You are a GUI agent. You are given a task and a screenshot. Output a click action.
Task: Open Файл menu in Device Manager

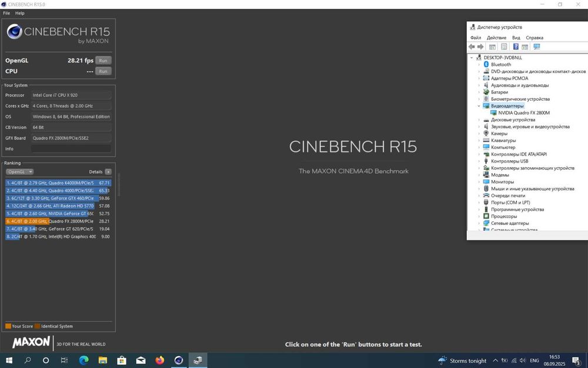pos(476,38)
